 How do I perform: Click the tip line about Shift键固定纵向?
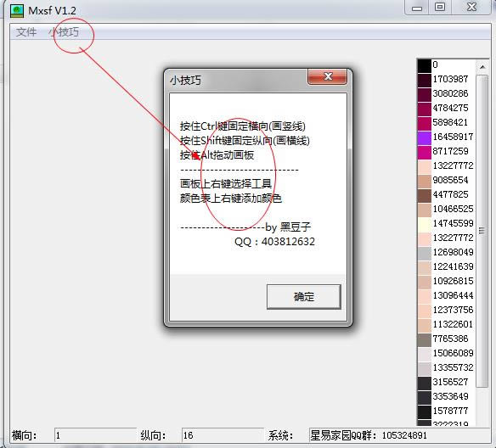pos(245,141)
